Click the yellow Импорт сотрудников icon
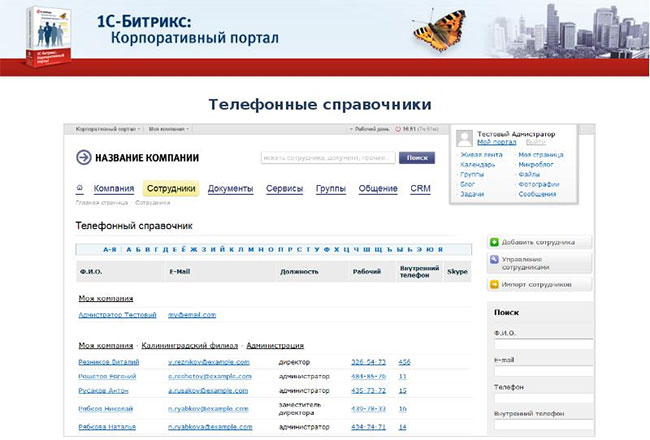The height and width of the screenshot is (440, 650). 494,284
